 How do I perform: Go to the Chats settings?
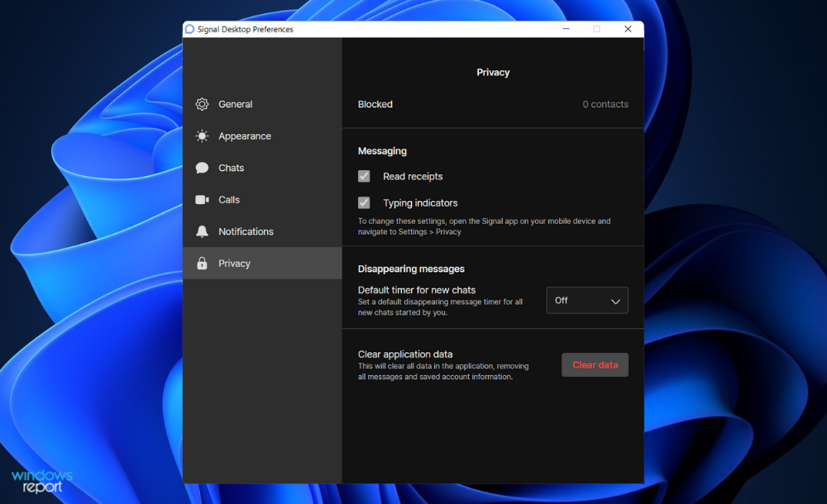pos(262,168)
